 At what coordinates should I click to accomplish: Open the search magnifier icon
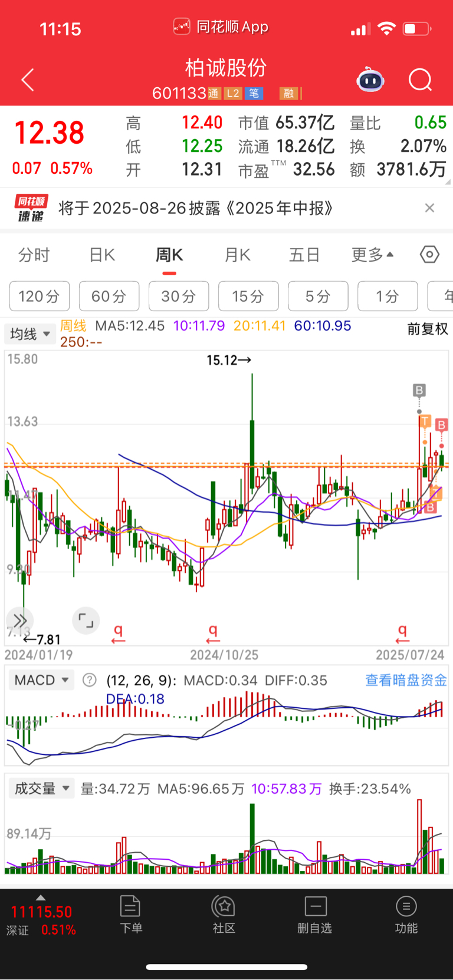pos(421,80)
